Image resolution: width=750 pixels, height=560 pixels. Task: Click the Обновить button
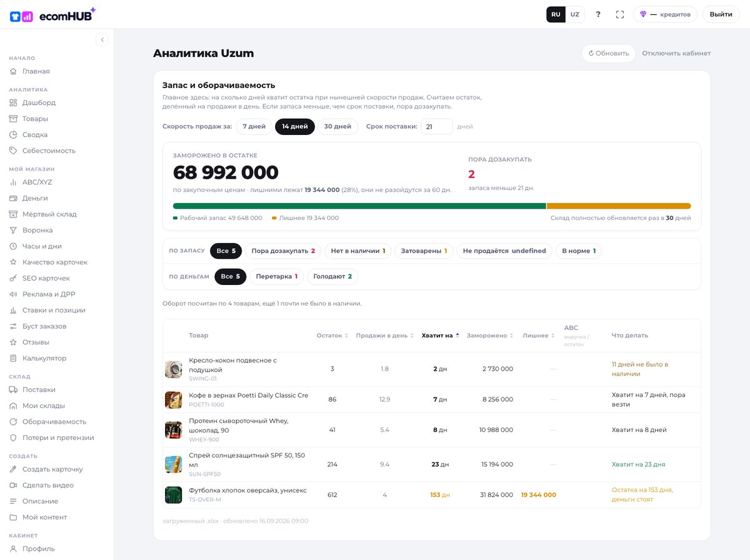click(x=608, y=53)
